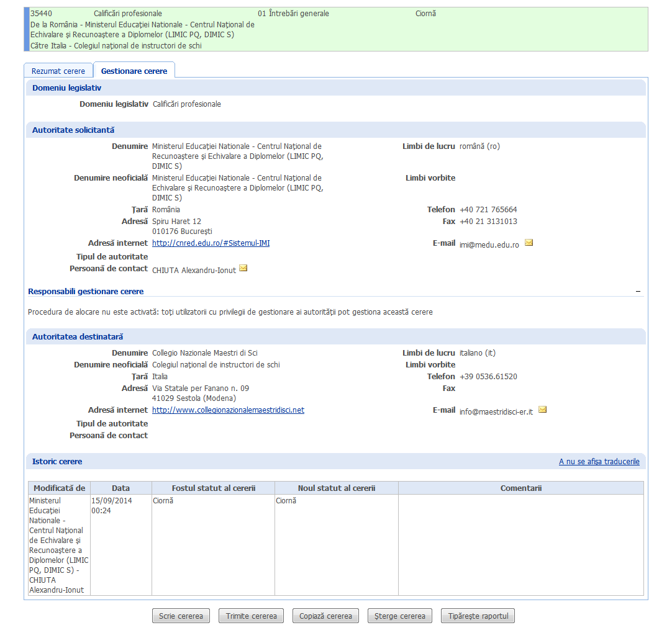The width and height of the screenshot is (672, 638).
Task: Open the cnred.edu.ro Sistemul-IMI link
Action: [x=211, y=243]
